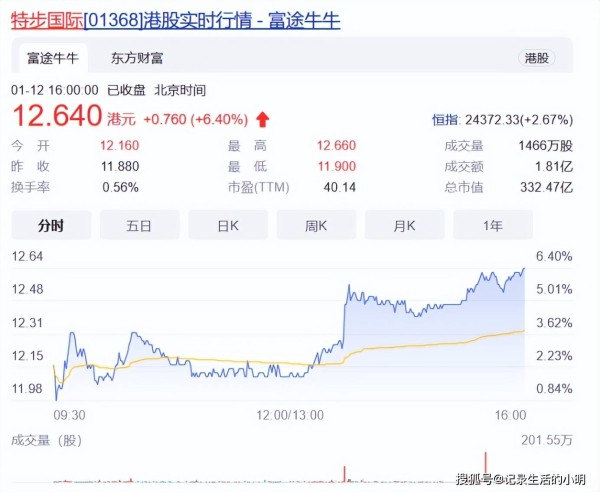The image size is (600, 492).
Task: Click the timestamp 01-12 16:00:00
Action: pyautogui.click(x=55, y=90)
